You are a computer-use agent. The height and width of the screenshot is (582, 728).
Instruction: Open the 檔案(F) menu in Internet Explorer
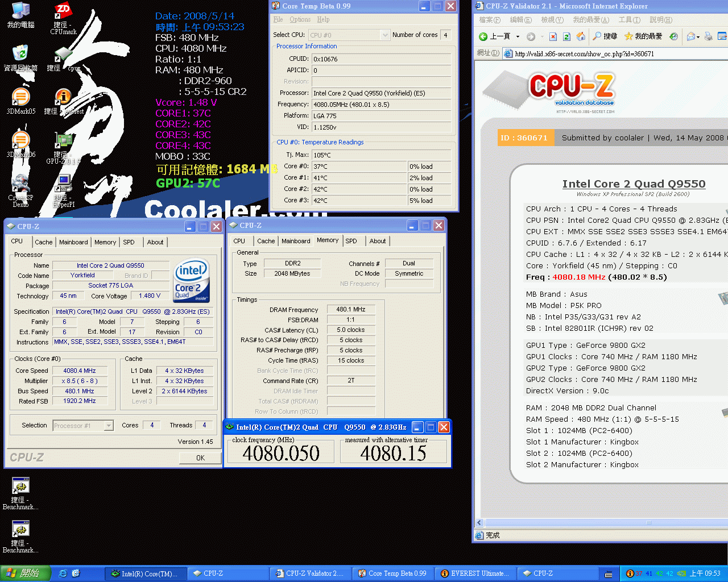pos(490,20)
